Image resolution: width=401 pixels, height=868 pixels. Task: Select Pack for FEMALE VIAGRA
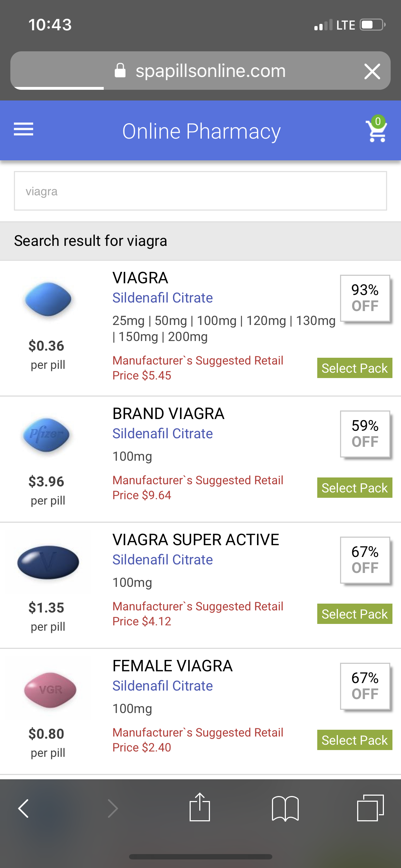[x=354, y=740]
